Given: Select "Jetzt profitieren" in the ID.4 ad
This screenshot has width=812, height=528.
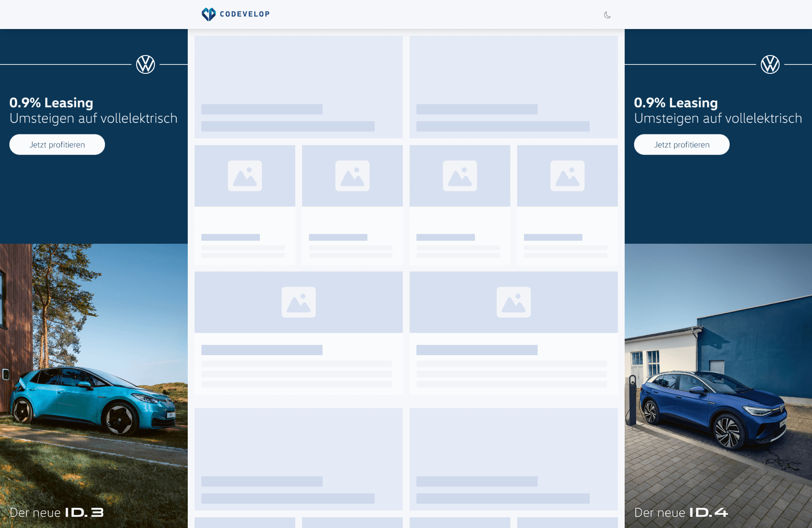Looking at the screenshot, I should click(x=682, y=145).
